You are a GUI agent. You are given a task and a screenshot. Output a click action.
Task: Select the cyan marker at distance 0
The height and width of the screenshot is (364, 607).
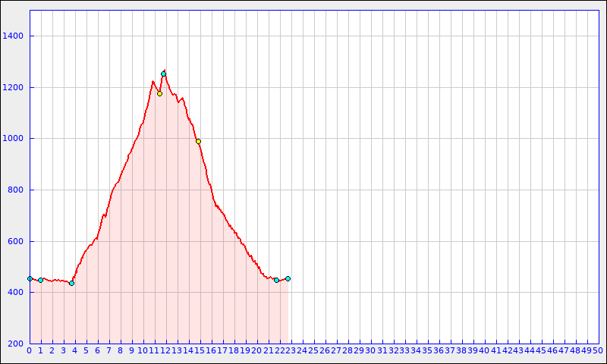(30, 278)
